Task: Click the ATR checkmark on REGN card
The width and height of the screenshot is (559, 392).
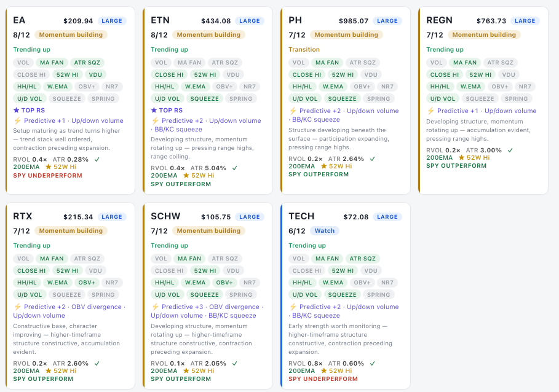Action: (510, 151)
